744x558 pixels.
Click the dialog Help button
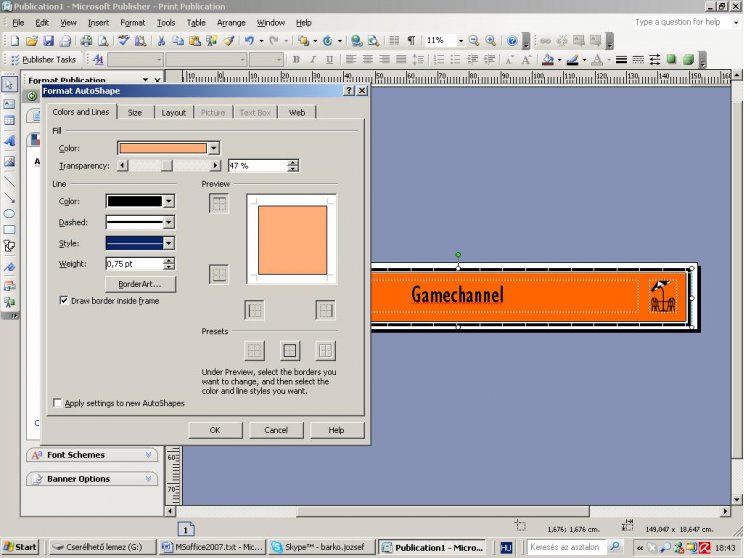point(336,430)
